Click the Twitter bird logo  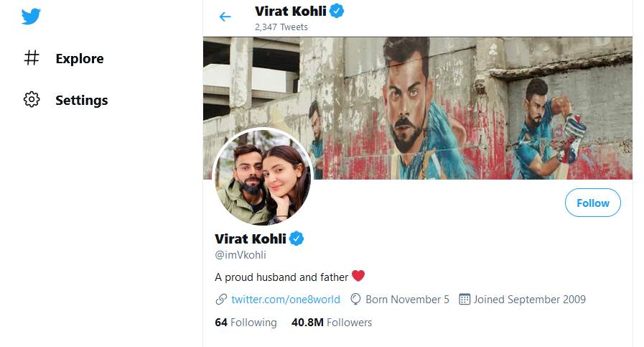(31, 16)
